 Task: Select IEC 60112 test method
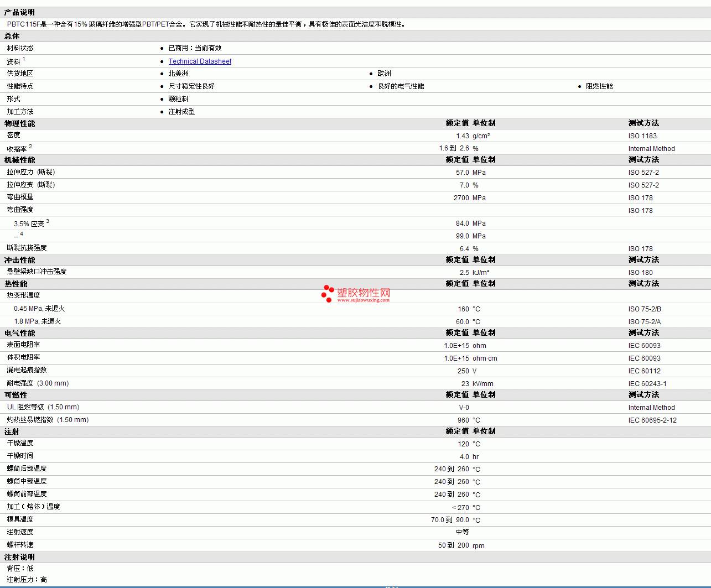pyautogui.click(x=644, y=371)
